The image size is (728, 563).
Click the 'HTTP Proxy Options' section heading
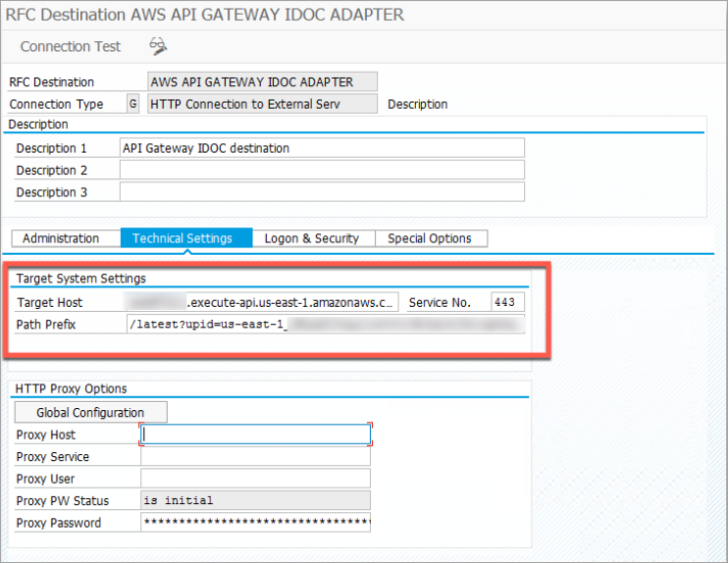71,389
